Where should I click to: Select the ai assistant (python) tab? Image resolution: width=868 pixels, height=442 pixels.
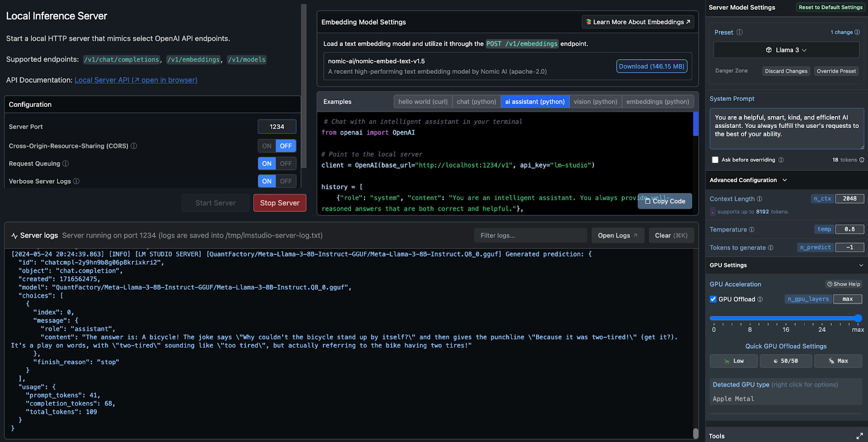click(x=535, y=101)
